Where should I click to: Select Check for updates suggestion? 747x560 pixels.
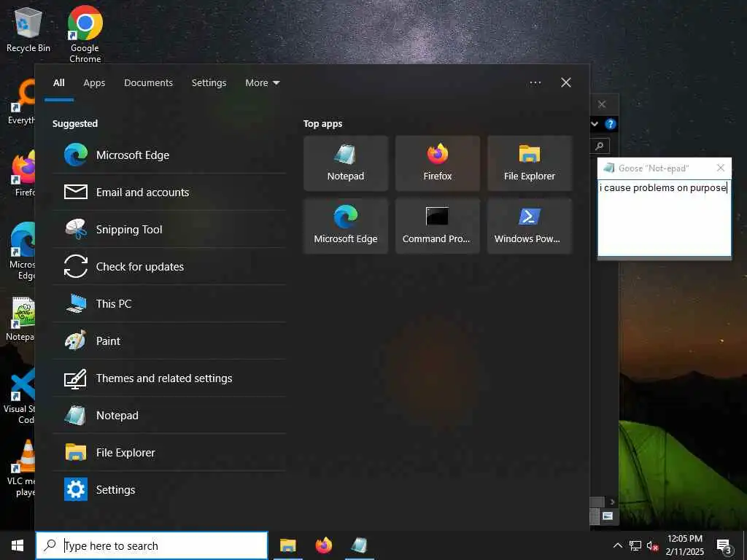click(169, 266)
